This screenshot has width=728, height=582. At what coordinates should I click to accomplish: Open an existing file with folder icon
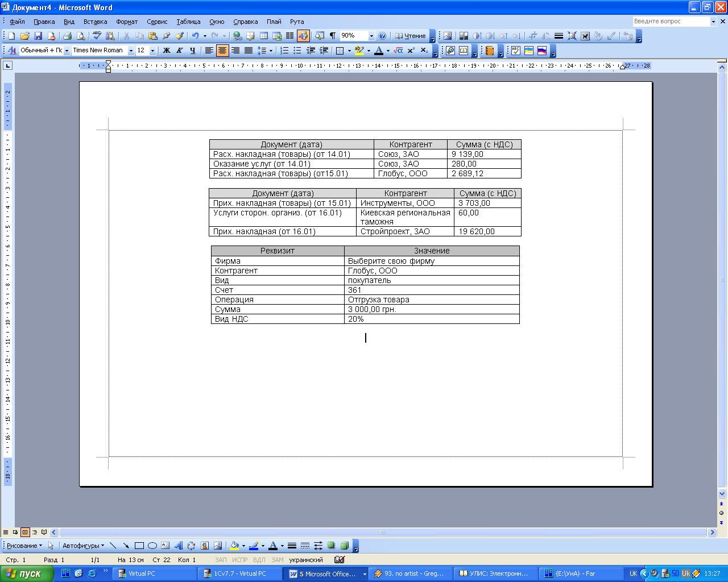(25, 36)
